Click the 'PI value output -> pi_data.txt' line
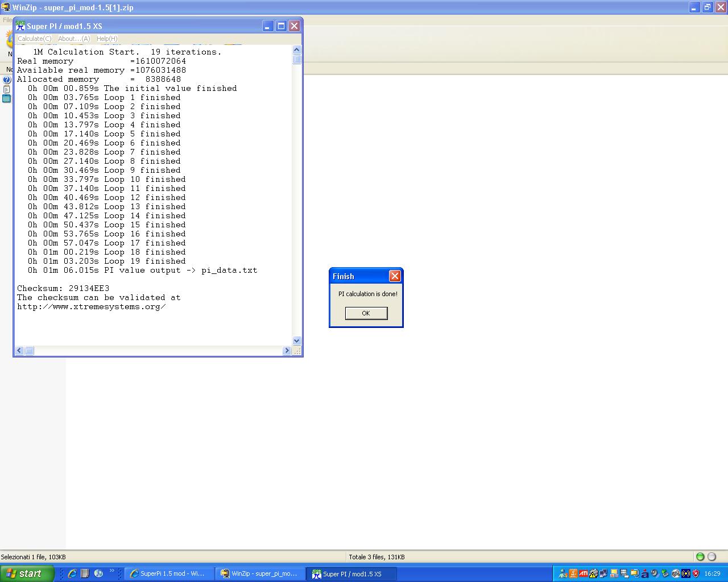The image size is (728, 582). pyautogui.click(x=143, y=270)
